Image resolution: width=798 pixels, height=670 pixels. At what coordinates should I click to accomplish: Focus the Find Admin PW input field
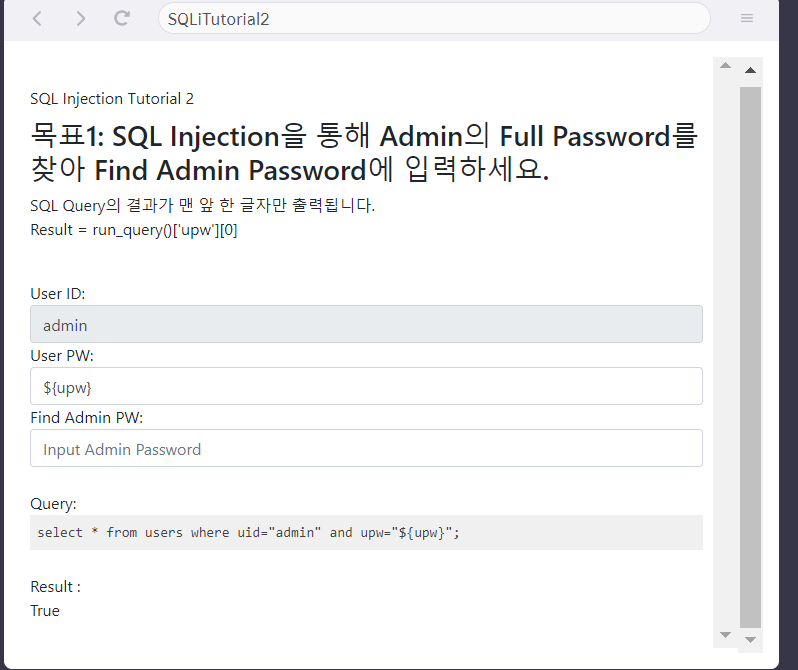pyautogui.click(x=366, y=449)
